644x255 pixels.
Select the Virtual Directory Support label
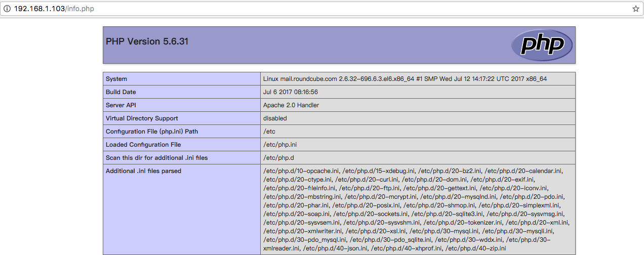(x=142, y=118)
